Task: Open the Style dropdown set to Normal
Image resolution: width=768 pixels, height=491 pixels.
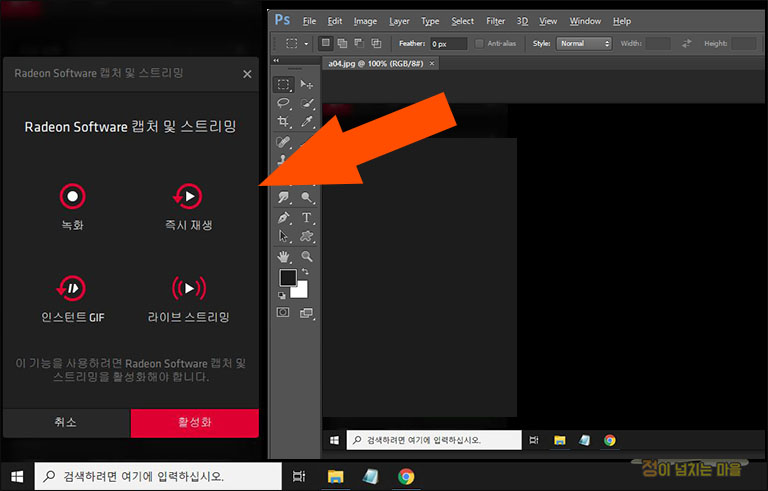Action: point(584,44)
